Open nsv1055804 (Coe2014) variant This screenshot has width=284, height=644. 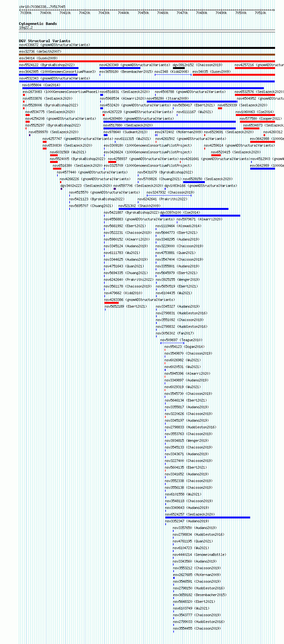click(41, 85)
